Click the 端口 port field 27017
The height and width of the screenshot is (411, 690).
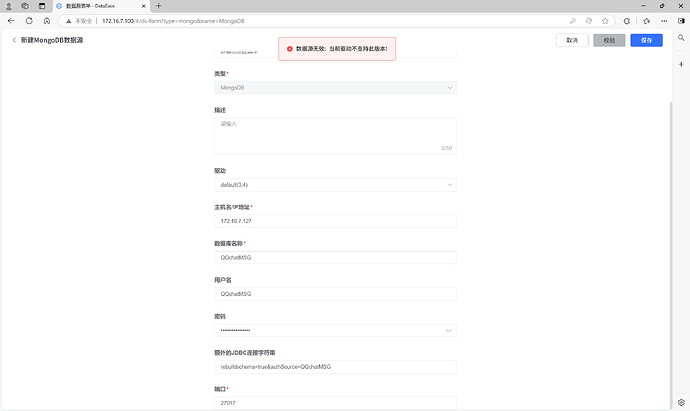[335, 403]
